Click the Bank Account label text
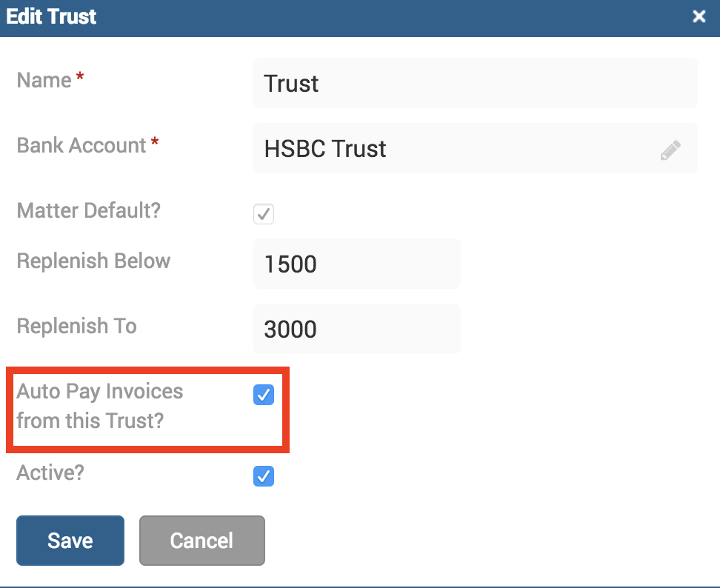This screenshot has height=588, width=720. (x=81, y=145)
